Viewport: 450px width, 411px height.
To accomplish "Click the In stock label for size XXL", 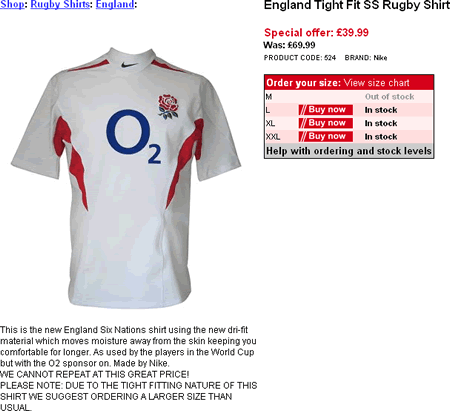I will click(381, 137).
